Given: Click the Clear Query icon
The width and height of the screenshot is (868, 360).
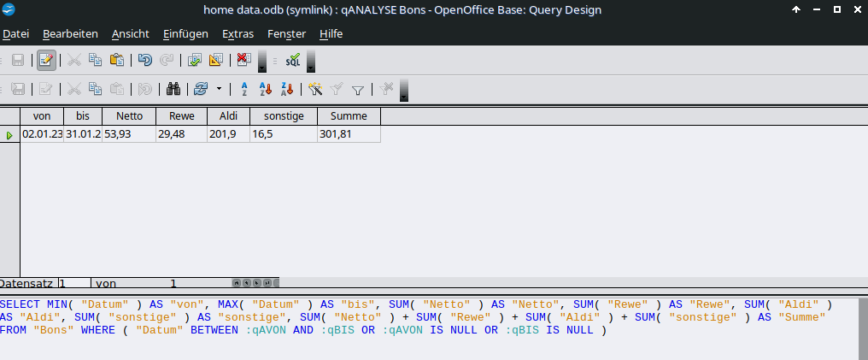Looking at the screenshot, I should point(243,61).
